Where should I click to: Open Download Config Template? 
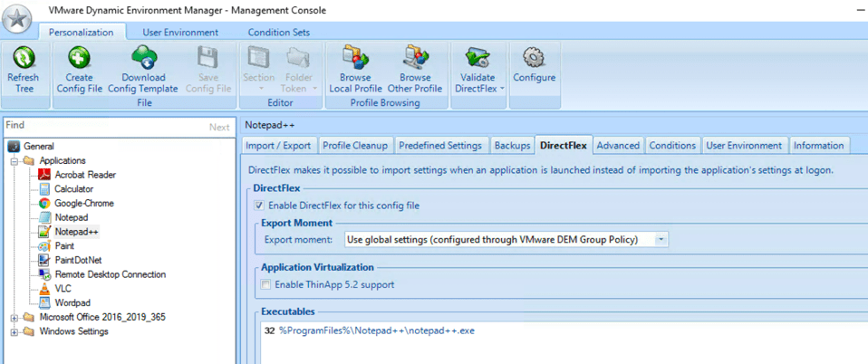coord(143,60)
